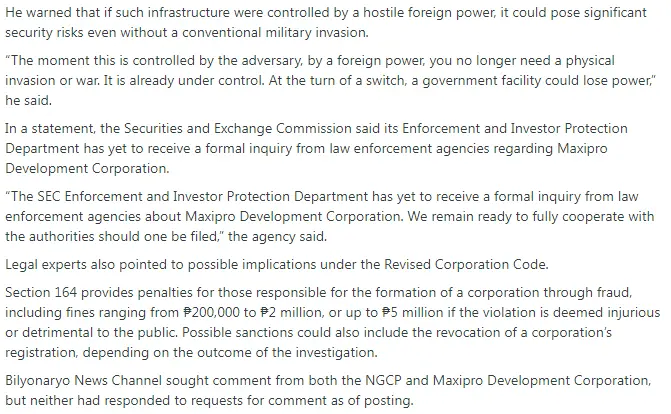Click the quote starting "The SEC Enforcement"
The width and height of the screenshot is (671, 414).
pos(330,216)
